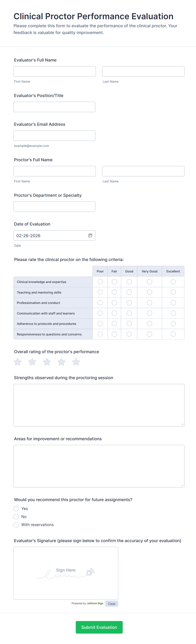
Task: Select the third rating star
Action: (x=47, y=362)
